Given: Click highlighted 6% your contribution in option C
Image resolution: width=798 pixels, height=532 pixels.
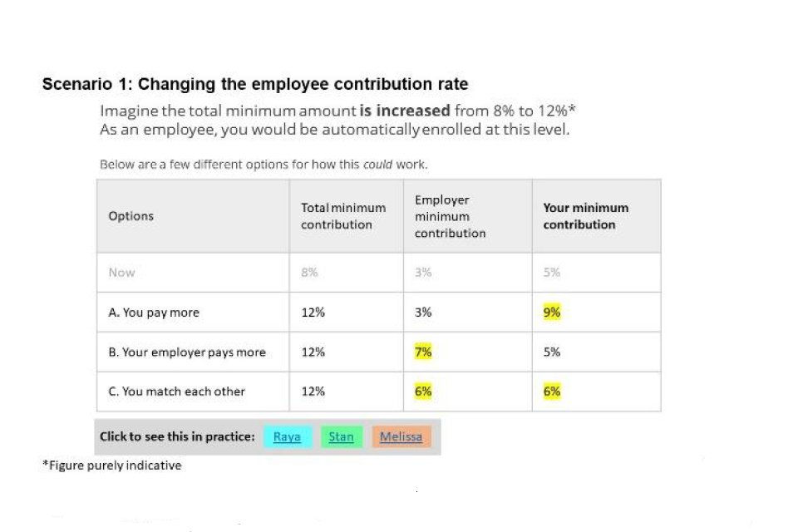Looking at the screenshot, I should point(552,392).
